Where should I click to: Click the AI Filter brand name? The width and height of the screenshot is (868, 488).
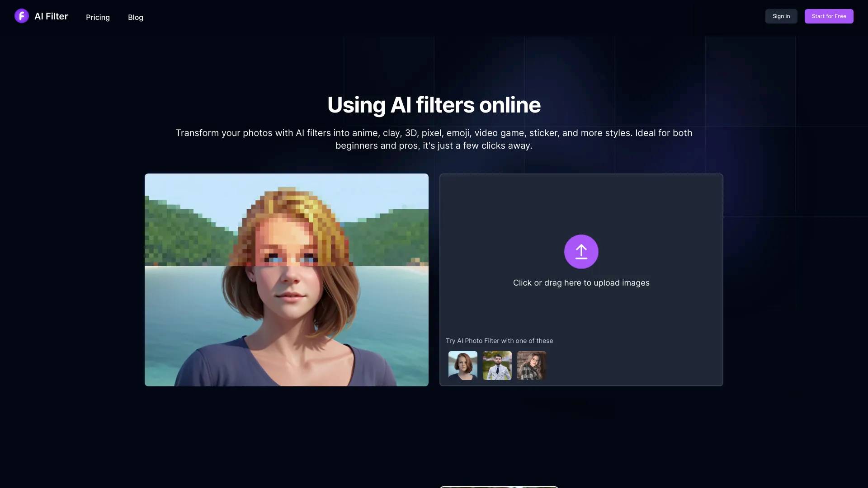click(x=51, y=16)
